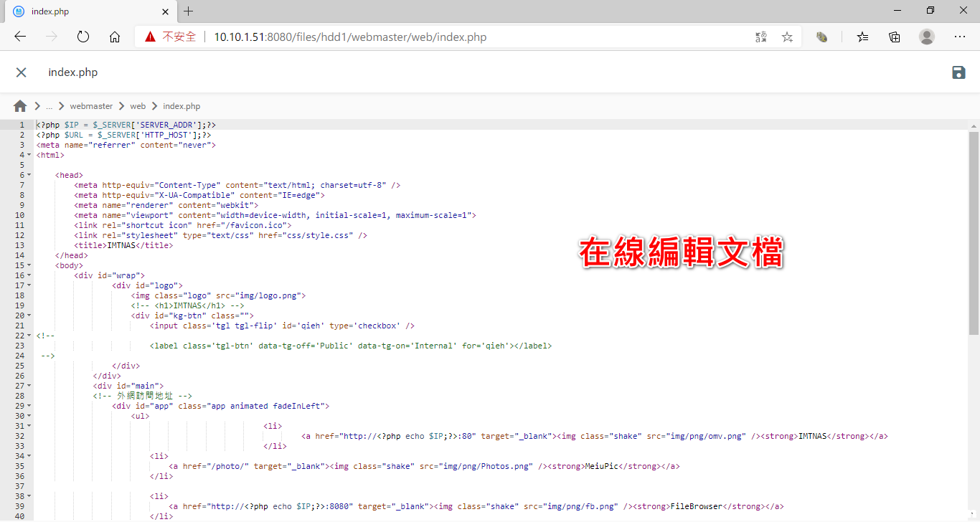Viewport: 980px width, 522px height.
Task: Open the browser Collections icon
Action: [x=895, y=37]
